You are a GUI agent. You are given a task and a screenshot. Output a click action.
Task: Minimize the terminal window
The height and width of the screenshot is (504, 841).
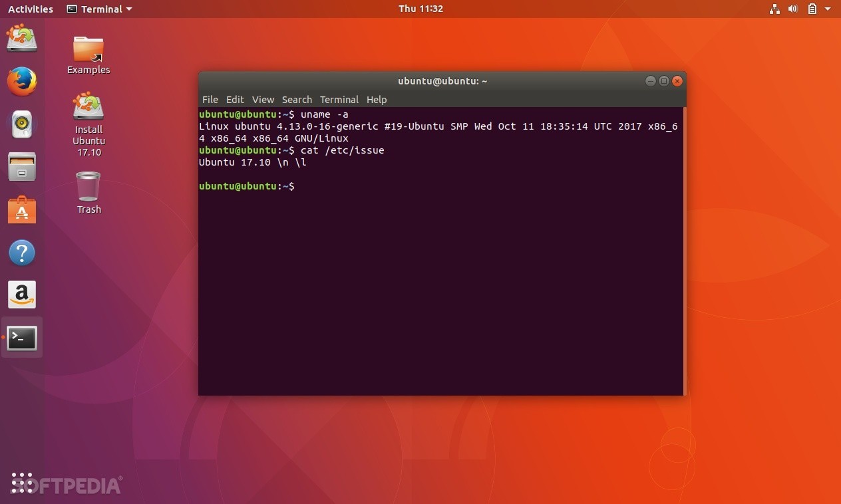click(x=651, y=81)
